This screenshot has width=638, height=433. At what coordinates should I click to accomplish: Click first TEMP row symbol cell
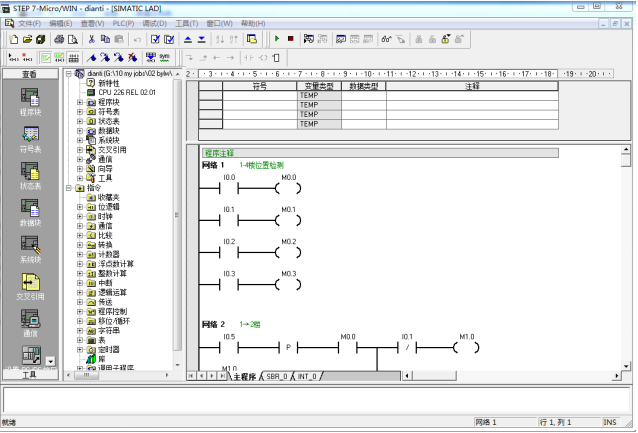[x=260, y=96]
